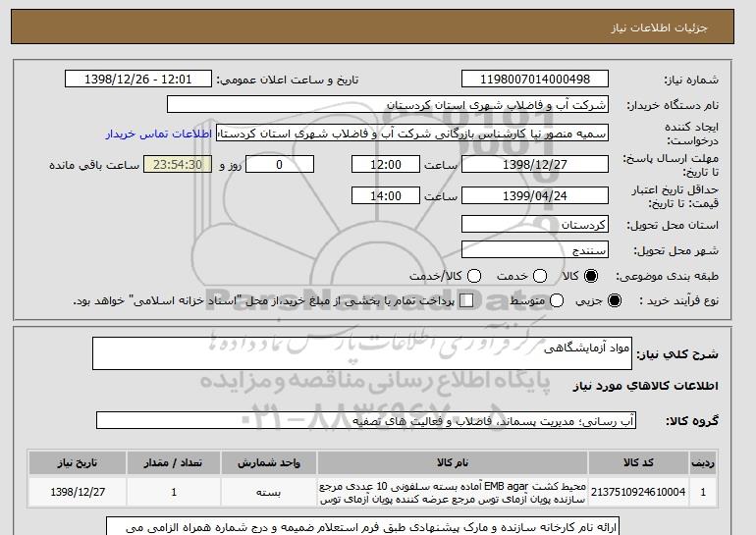
Task: Select the جزیی purchase type radio
Action: point(615,300)
